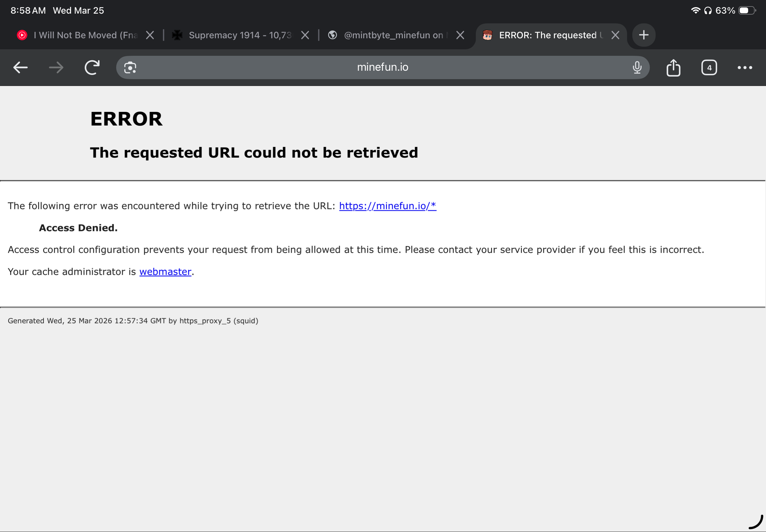Screen dimensions: 766x532
Task: Close the ERROR tab
Action: [615, 35]
